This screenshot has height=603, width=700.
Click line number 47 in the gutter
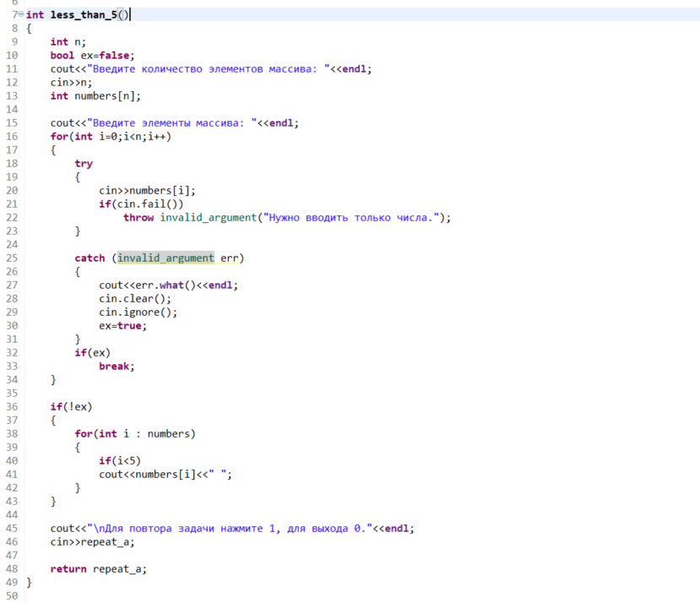coord(12,555)
